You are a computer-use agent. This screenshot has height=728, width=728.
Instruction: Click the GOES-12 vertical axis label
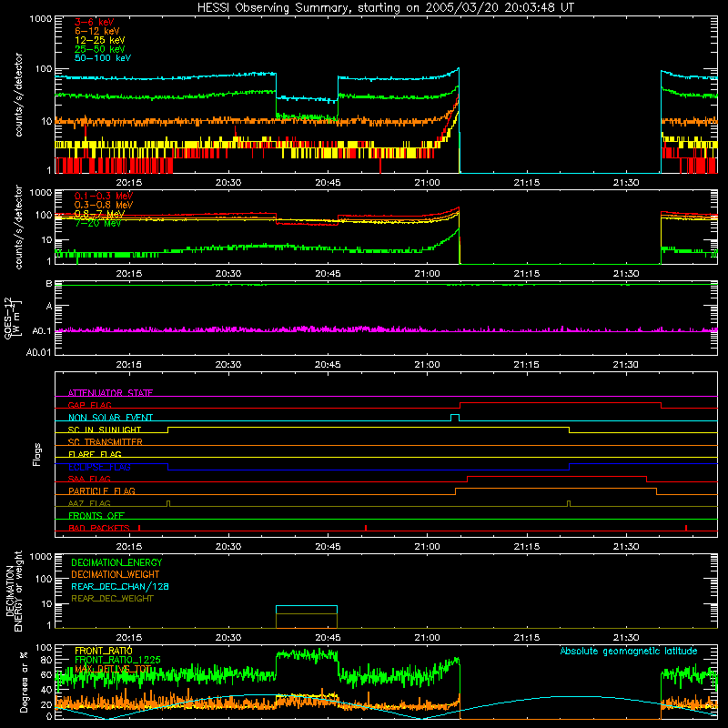[13, 318]
